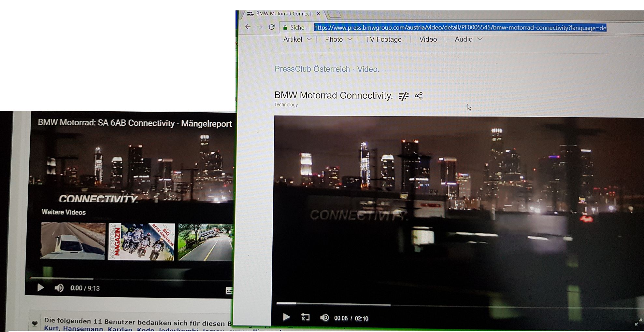644x332 pixels.
Task: Click the Mängelreport video title
Action: click(x=135, y=123)
